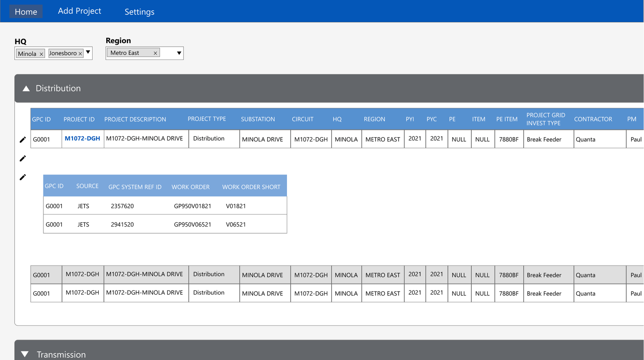Select the 2941520 reference ID cell
644x360 pixels.
click(x=122, y=224)
